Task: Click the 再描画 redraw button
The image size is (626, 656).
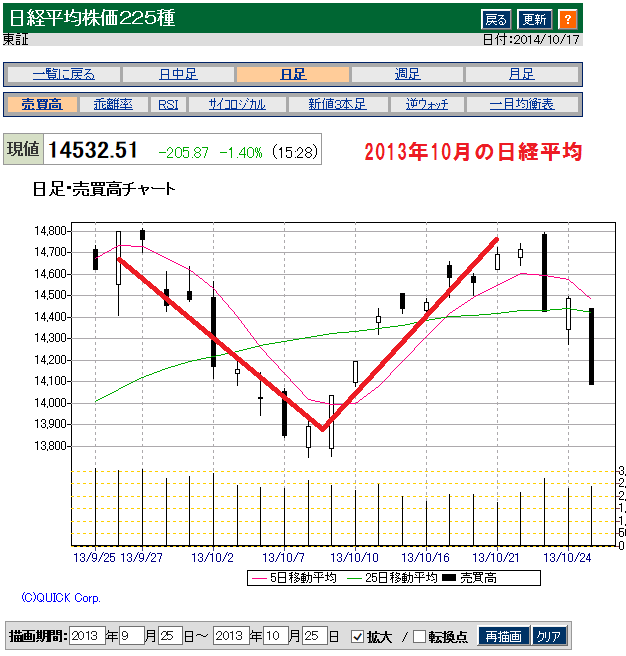Action: click(503, 636)
